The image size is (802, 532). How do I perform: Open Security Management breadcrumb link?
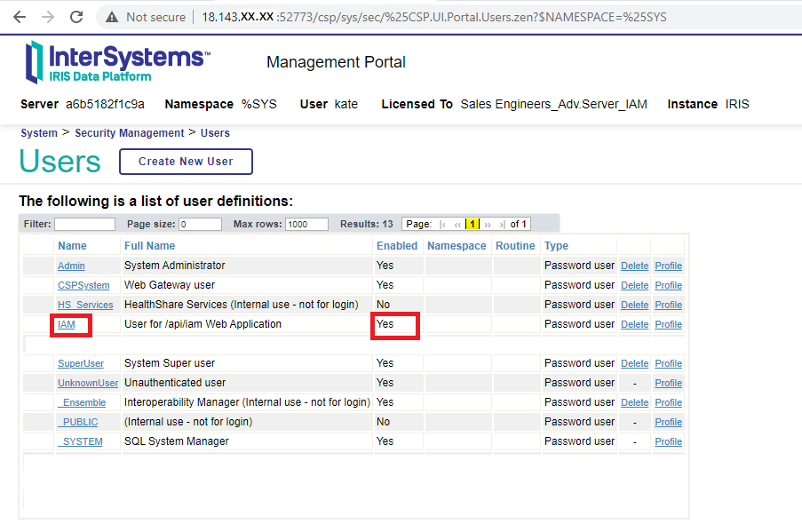(130, 133)
